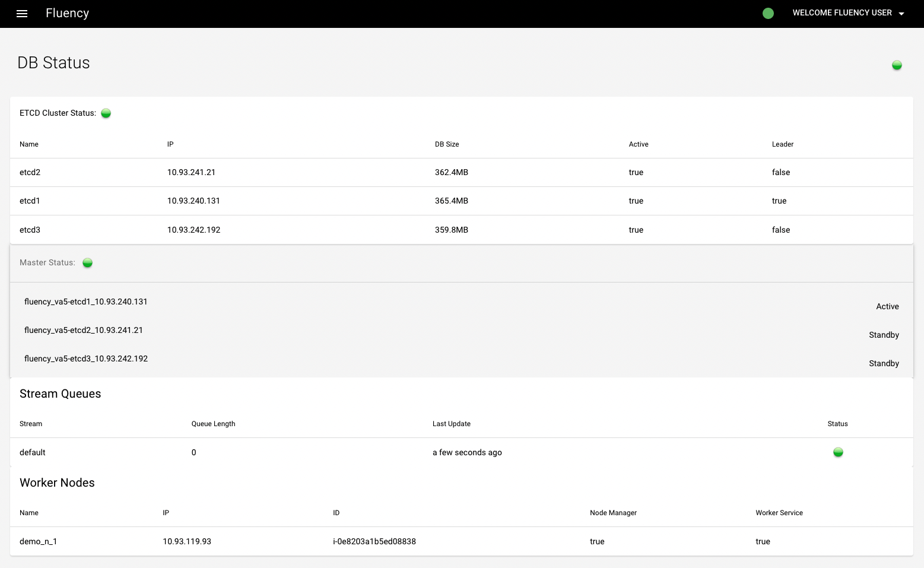Screen dimensions: 924x568
Task: Select the etcd2 name cell
Action: click(x=30, y=172)
